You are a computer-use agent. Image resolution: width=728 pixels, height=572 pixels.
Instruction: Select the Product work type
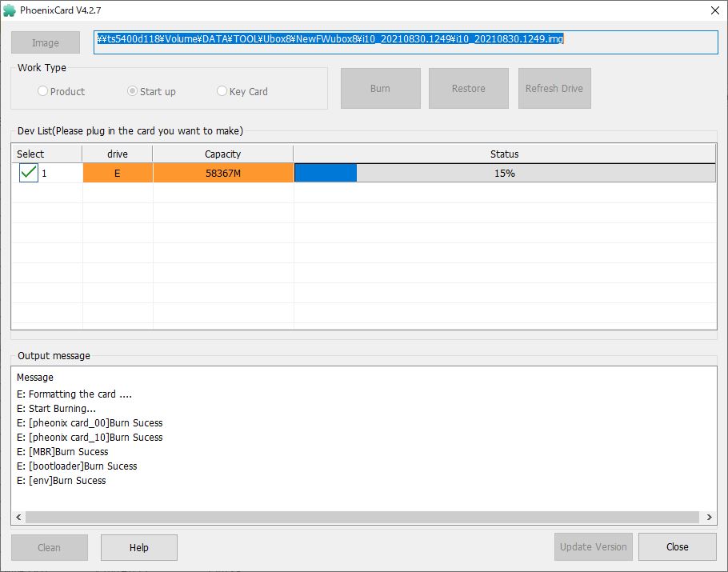click(61, 91)
